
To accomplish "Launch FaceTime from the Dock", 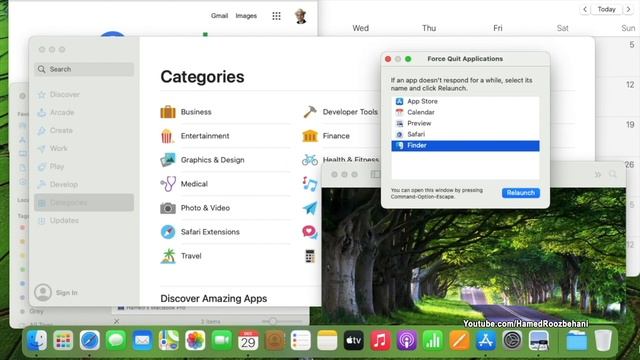I will click(x=222, y=340).
